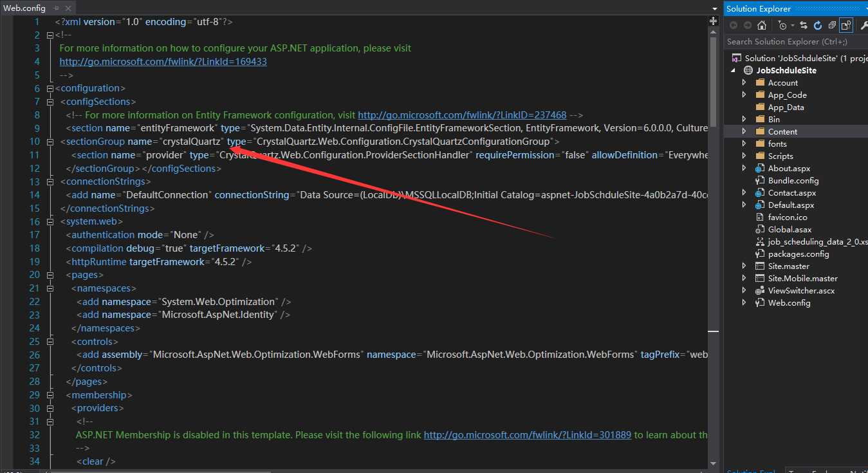The image size is (868, 473).
Task: Click the Forward arrow in Solution Explorer toolbar
Action: coord(747,25)
